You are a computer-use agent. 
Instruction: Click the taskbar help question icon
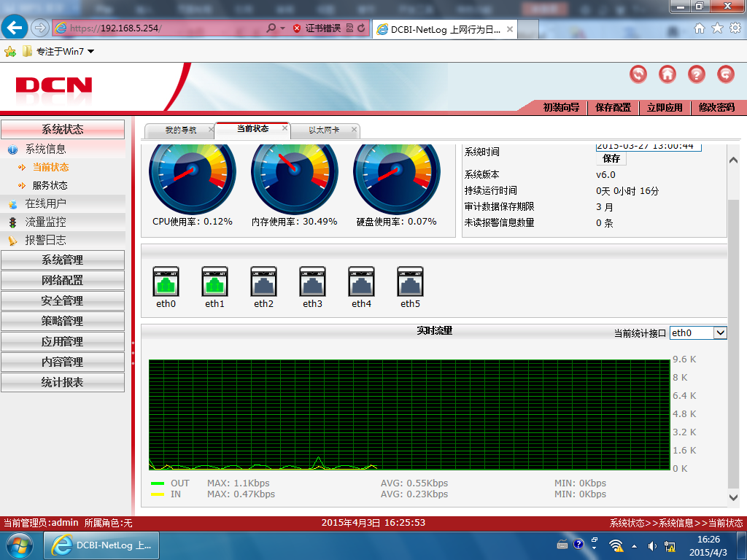578,544
